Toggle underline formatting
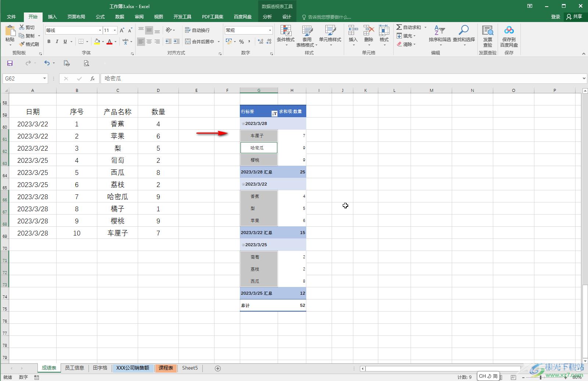 click(x=65, y=42)
